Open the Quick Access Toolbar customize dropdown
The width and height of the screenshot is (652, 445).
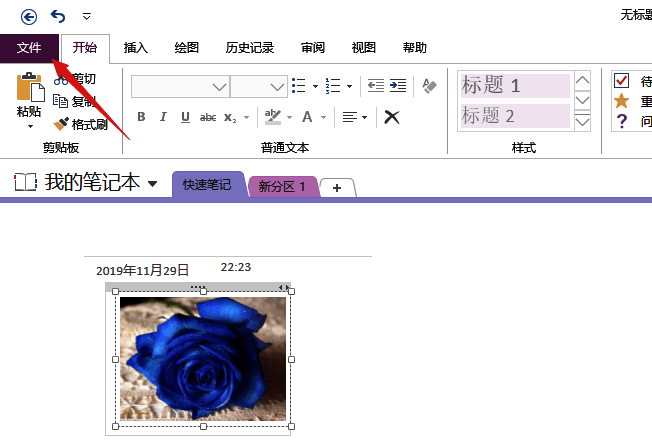tap(86, 17)
